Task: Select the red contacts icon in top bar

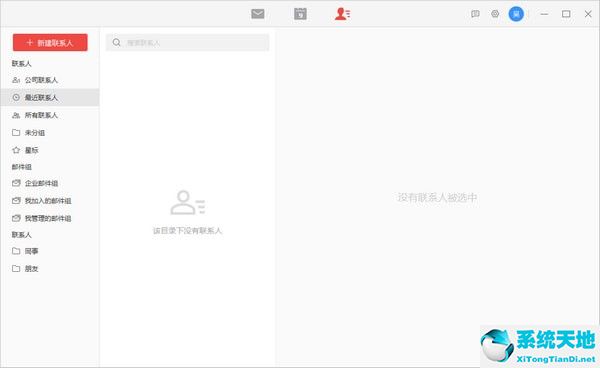Action: (x=342, y=14)
